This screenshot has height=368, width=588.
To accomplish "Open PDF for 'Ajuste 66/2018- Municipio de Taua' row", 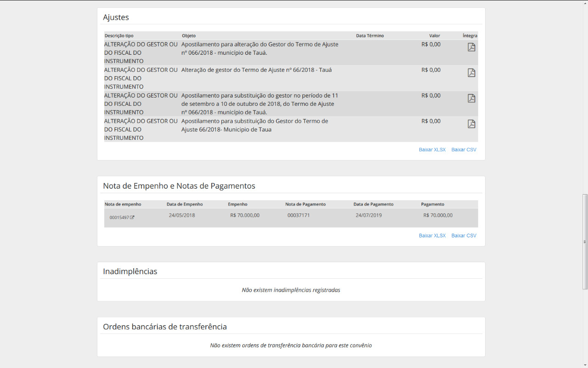I will 471,124.
